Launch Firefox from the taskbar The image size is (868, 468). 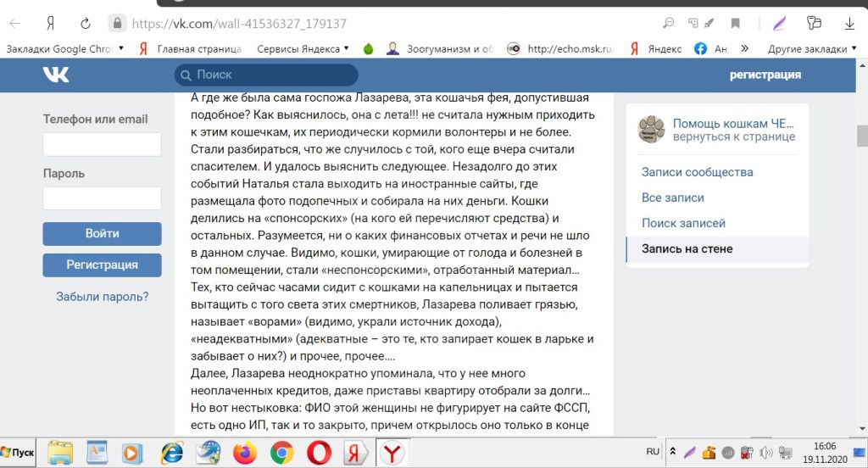[x=246, y=454]
